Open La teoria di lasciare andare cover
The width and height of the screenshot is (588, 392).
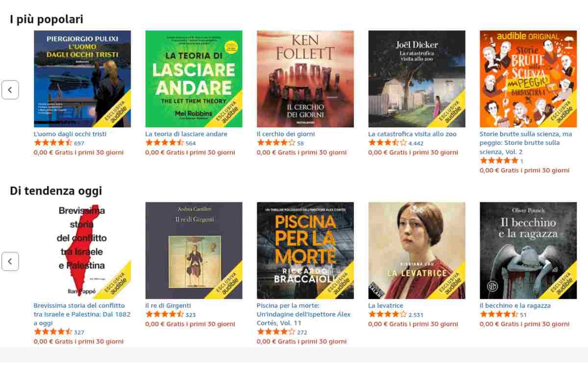194,79
